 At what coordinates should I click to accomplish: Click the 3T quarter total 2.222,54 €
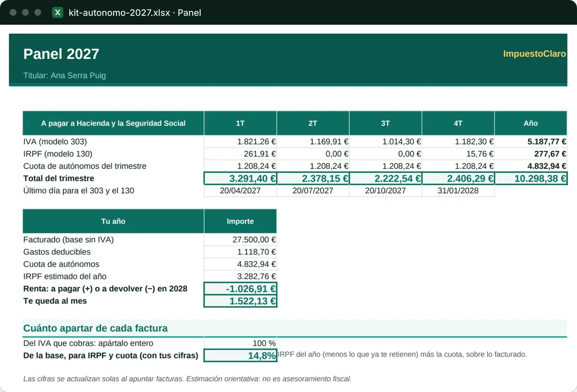385,178
